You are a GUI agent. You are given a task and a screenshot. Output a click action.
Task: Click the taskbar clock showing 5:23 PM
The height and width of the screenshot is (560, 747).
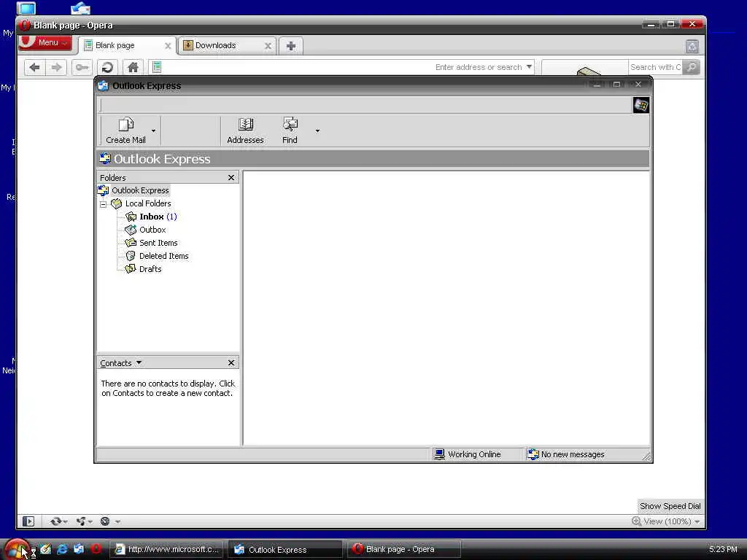click(x=723, y=550)
